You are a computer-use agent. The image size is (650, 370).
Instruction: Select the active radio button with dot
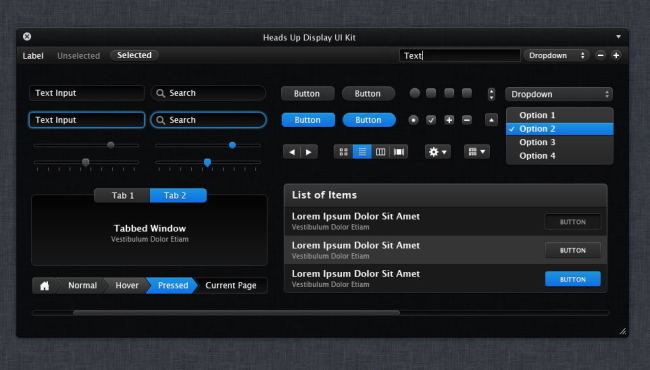[413, 120]
